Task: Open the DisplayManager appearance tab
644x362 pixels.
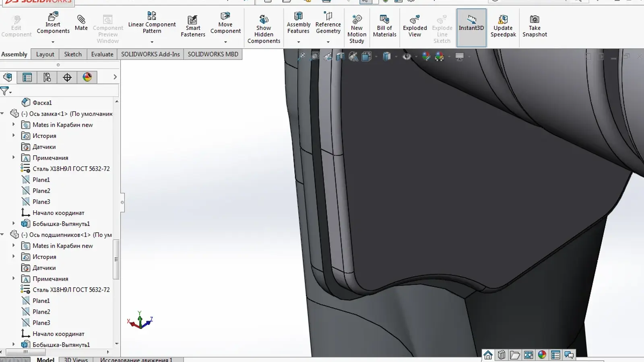Action: (87, 77)
